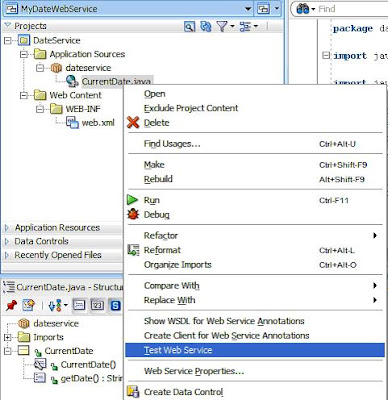Click Delete with red X icon
This screenshot has width=388, height=400.
[x=255, y=123]
